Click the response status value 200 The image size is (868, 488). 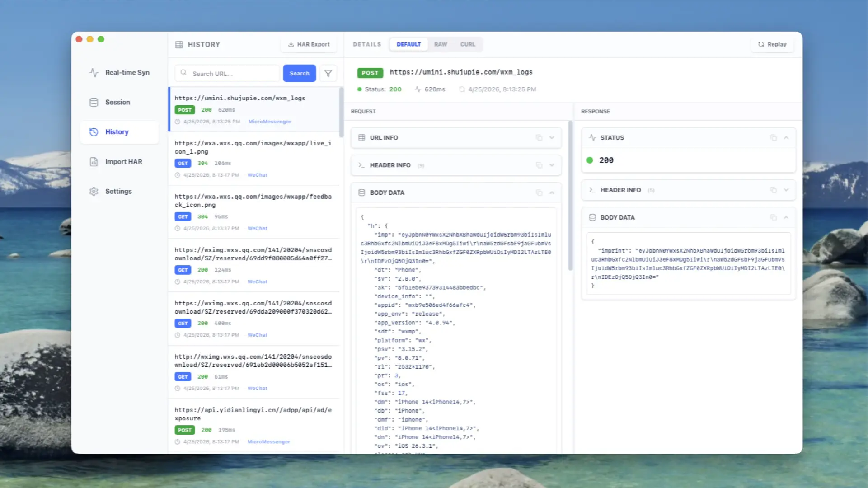(x=606, y=160)
